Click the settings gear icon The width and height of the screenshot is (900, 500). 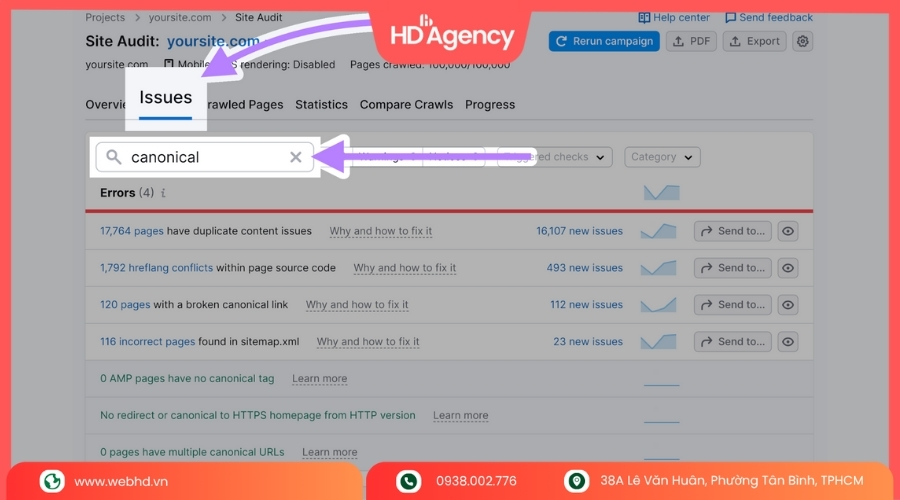803,41
